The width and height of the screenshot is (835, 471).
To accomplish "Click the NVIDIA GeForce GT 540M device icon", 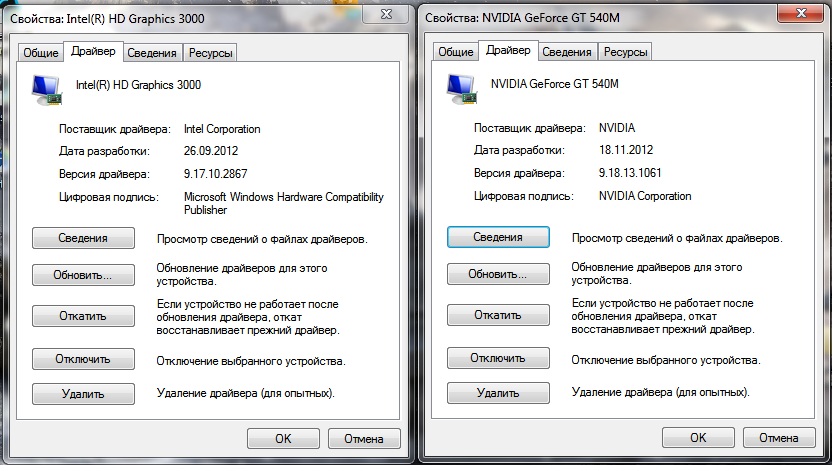I will click(x=462, y=89).
